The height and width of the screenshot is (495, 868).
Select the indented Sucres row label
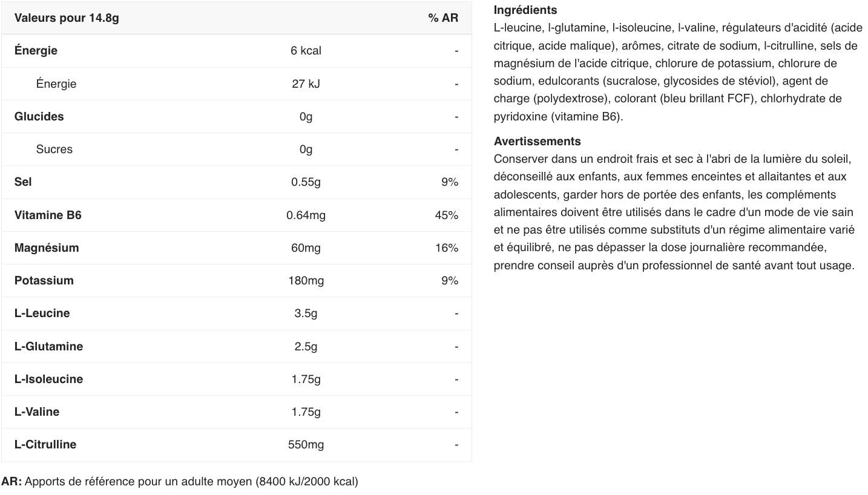(x=54, y=149)
